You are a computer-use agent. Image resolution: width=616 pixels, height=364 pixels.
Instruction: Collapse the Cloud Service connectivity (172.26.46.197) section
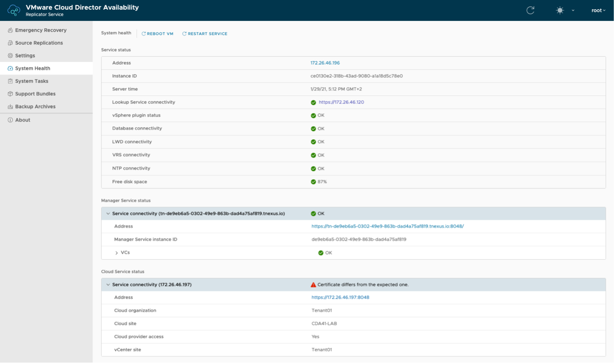click(x=108, y=285)
